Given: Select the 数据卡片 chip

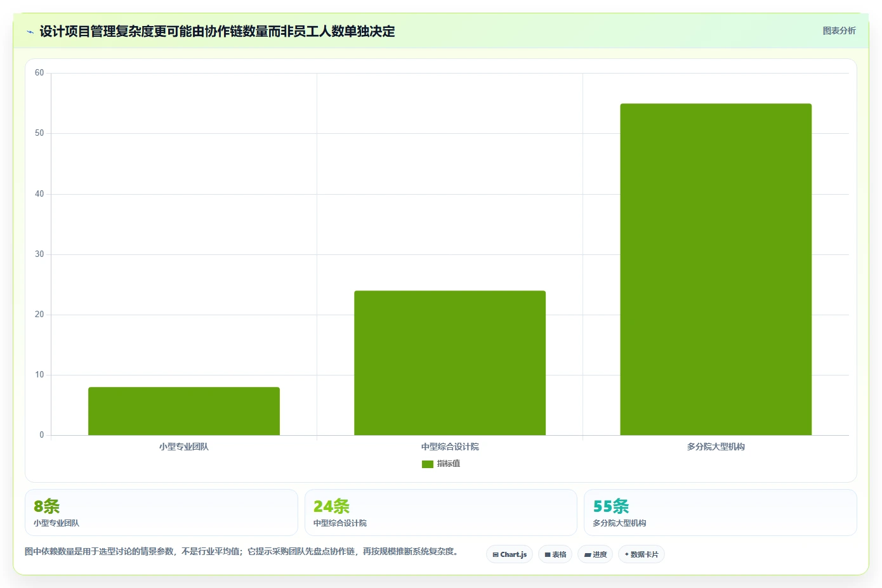Looking at the screenshot, I should (x=642, y=554).
